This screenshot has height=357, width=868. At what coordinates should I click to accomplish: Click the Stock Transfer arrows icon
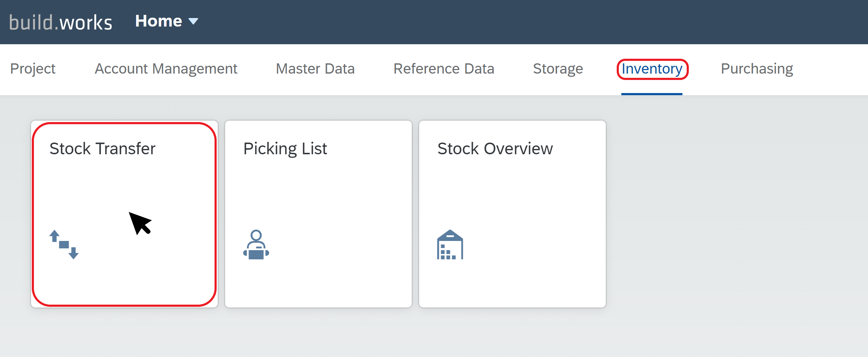point(64,244)
